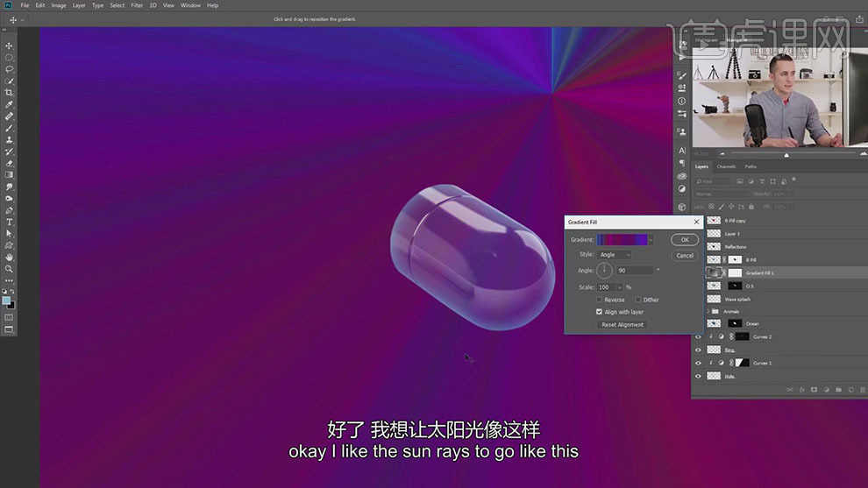The height and width of the screenshot is (488, 868).
Task: Open the layer Kind filter dropdown
Action: 713,181
